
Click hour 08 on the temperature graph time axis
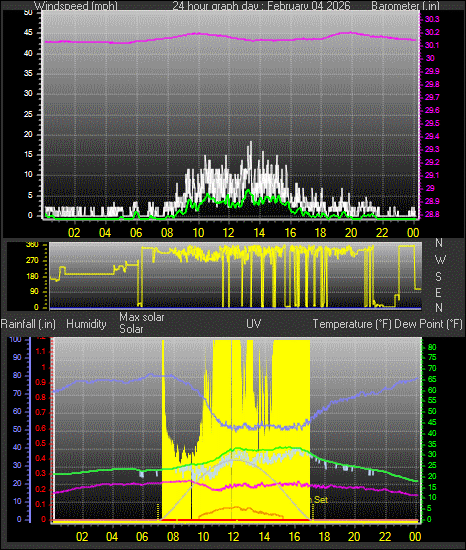tap(173, 536)
